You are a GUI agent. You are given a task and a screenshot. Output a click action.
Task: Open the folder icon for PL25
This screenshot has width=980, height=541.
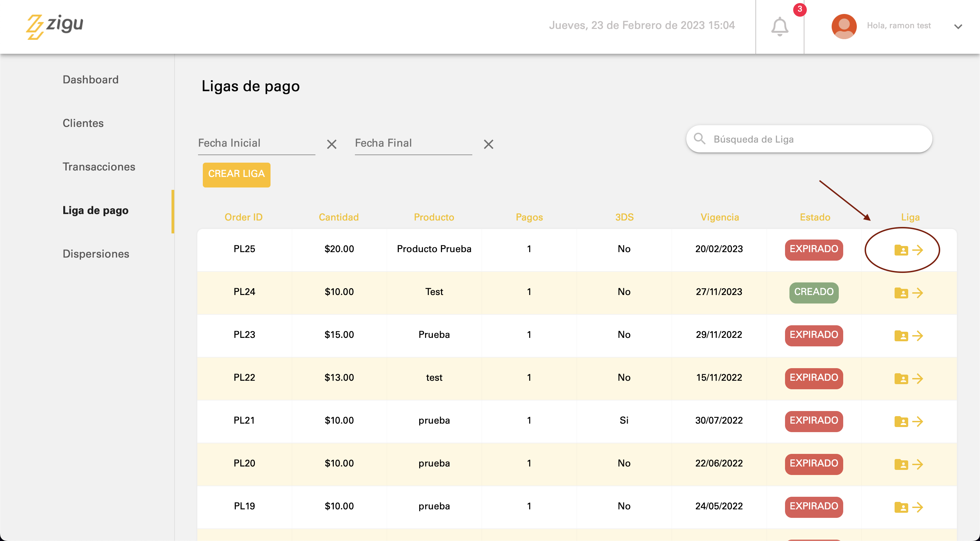pos(901,250)
